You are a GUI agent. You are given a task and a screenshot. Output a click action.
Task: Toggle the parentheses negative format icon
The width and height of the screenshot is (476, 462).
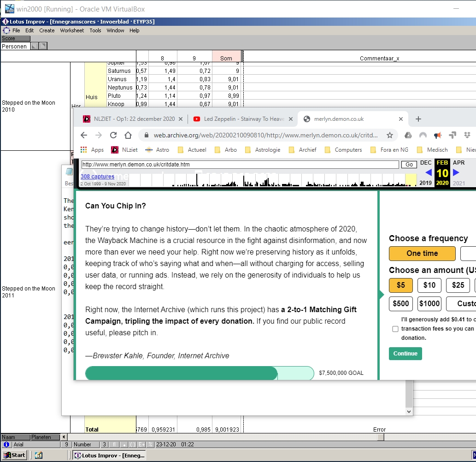(x=133, y=444)
